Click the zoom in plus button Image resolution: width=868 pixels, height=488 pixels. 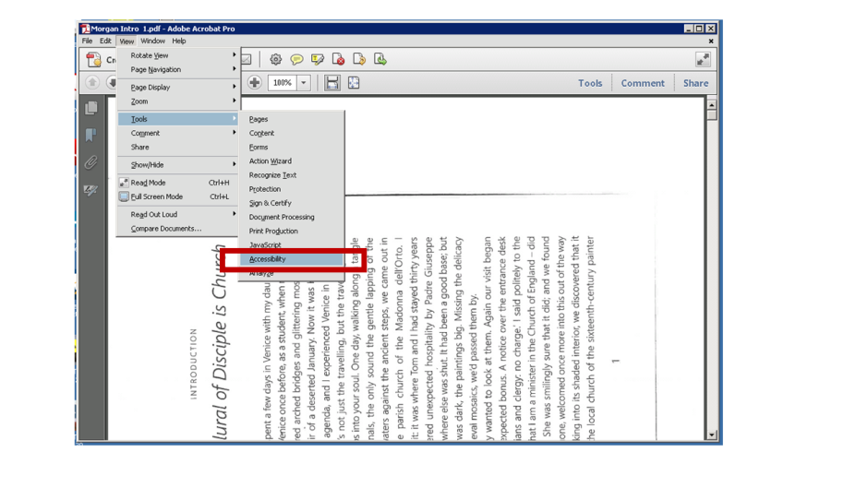coord(255,82)
